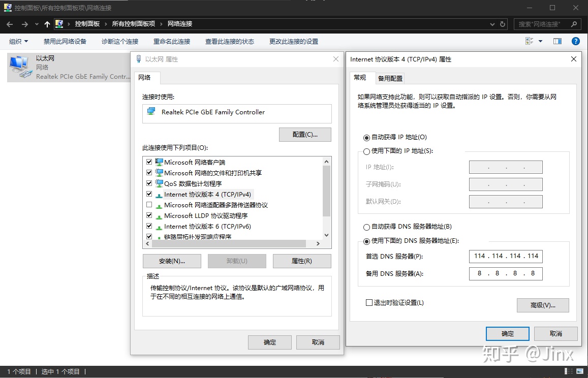Click the up-one-level arrow icon
The width and height of the screenshot is (588, 378).
pyautogui.click(x=46, y=24)
